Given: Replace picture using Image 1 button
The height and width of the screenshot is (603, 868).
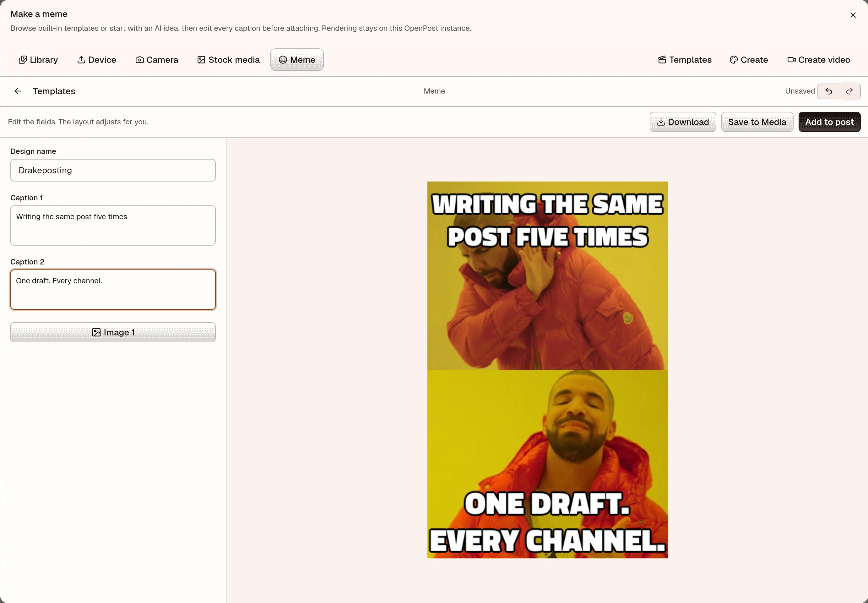Looking at the screenshot, I should 113,332.
